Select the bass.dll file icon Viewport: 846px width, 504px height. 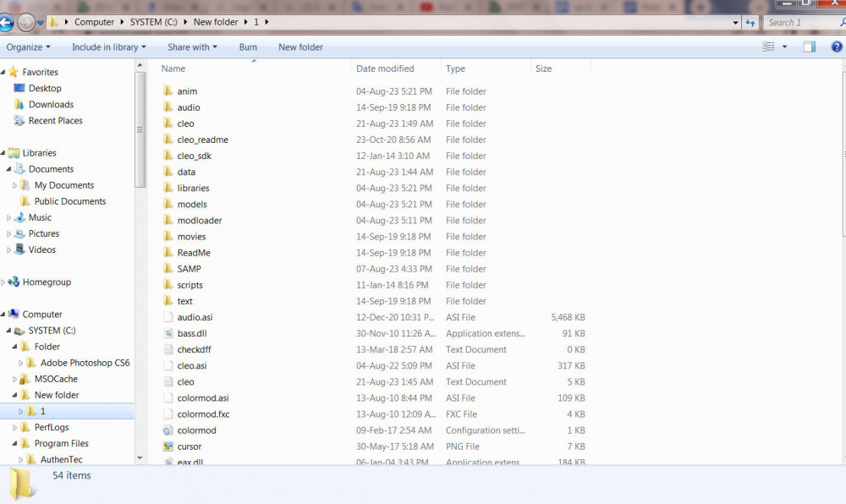[x=168, y=333]
